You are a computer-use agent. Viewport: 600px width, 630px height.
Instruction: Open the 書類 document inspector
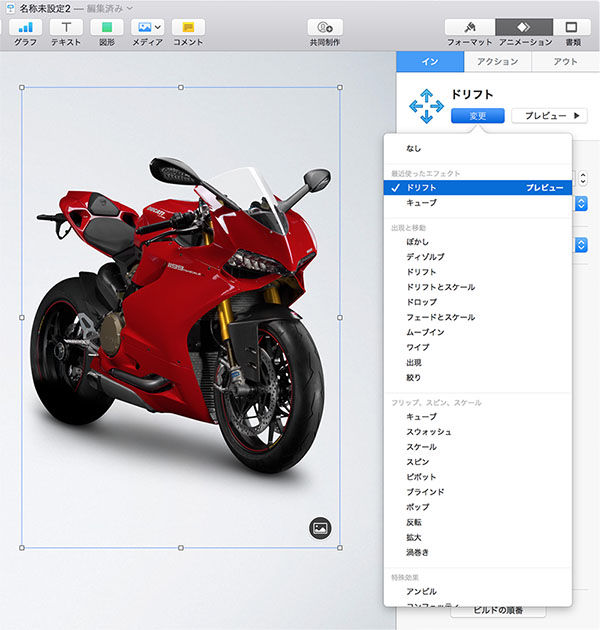click(572, 27)
